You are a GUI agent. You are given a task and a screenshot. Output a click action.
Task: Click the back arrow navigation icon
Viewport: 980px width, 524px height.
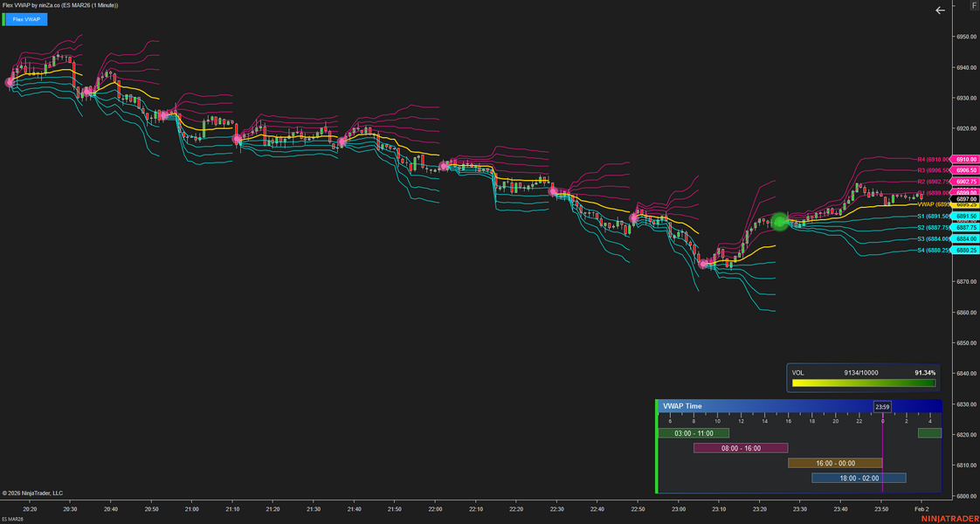940,10
